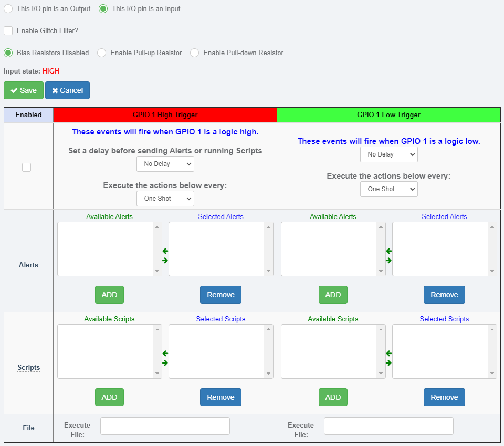504x446 pixels.
Task: Open Low Trigger No Delay dropdown
Action: click(x=389, y=154)
